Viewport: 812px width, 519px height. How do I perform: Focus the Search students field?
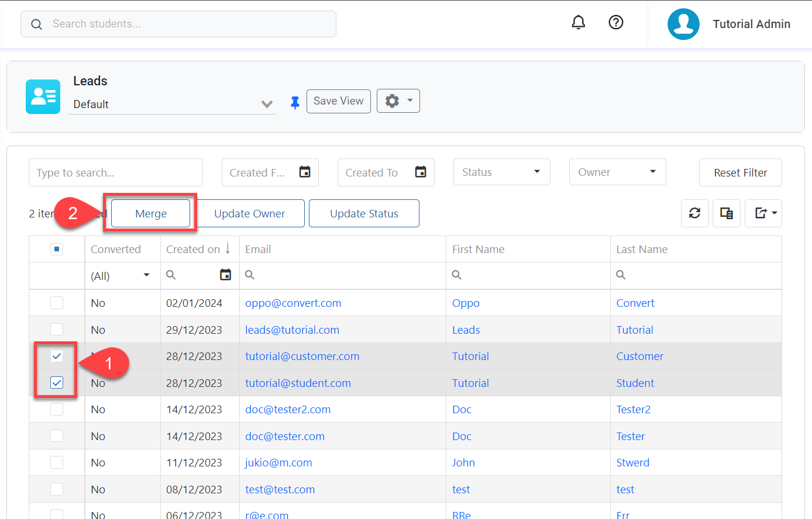pyautogui.click(x=178, y=24)
